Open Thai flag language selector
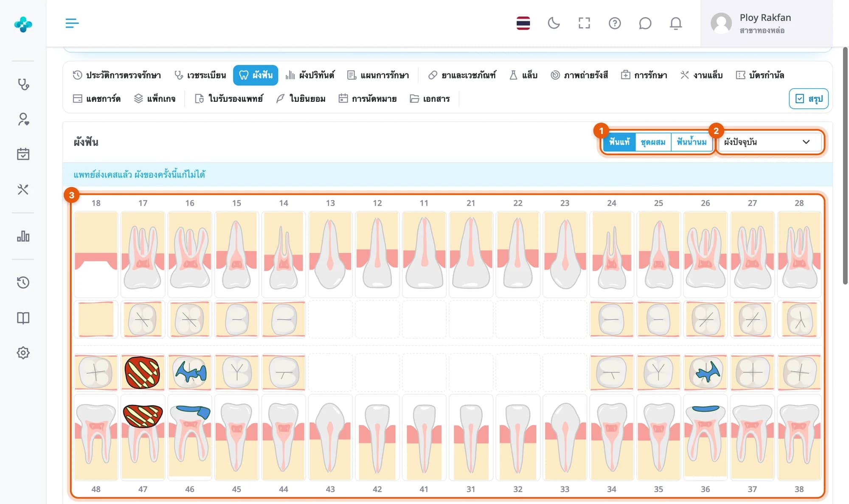Viewport: 849px width, 504px height. 523,23
